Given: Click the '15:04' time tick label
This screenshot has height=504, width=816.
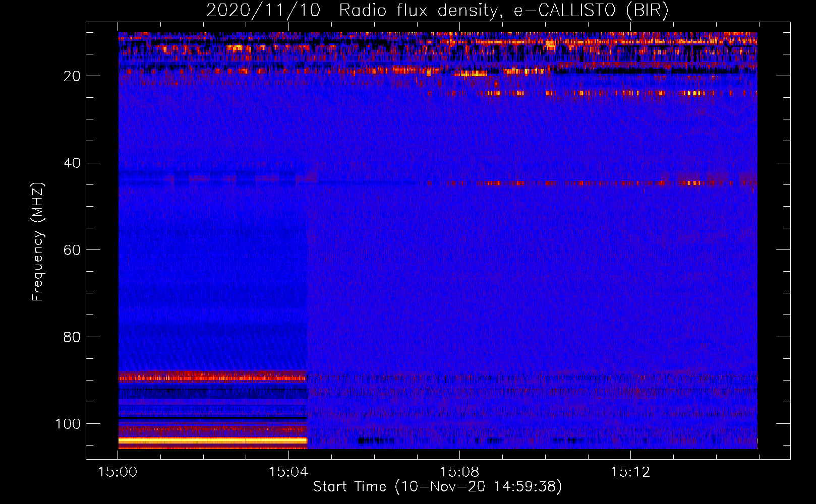Looking at the screenshot, I should coord(288,472).
